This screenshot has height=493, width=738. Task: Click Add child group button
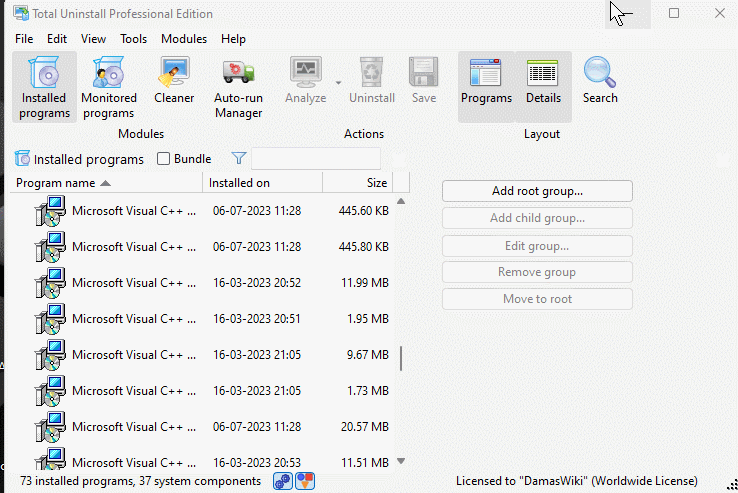coord(537,218)
